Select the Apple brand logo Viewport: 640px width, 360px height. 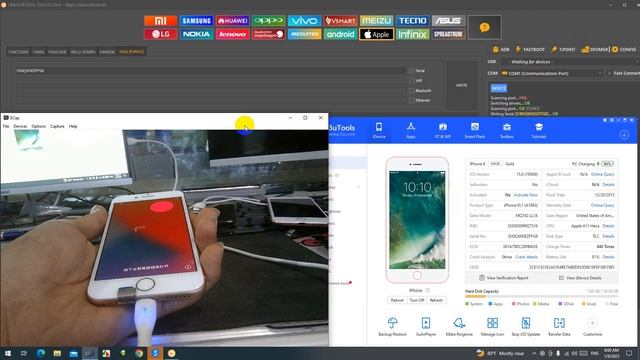click(x=376, y=34)
